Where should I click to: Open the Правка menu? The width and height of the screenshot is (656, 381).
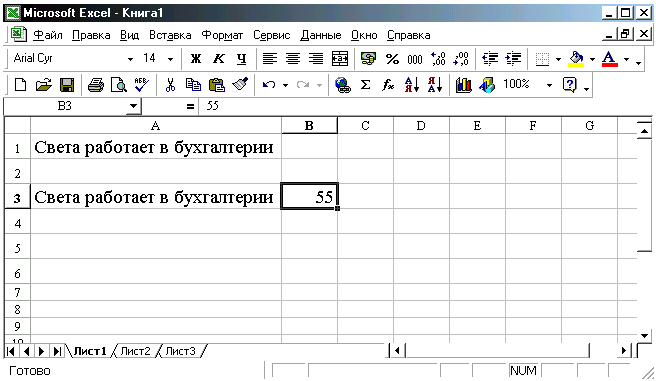coord(91,35)
